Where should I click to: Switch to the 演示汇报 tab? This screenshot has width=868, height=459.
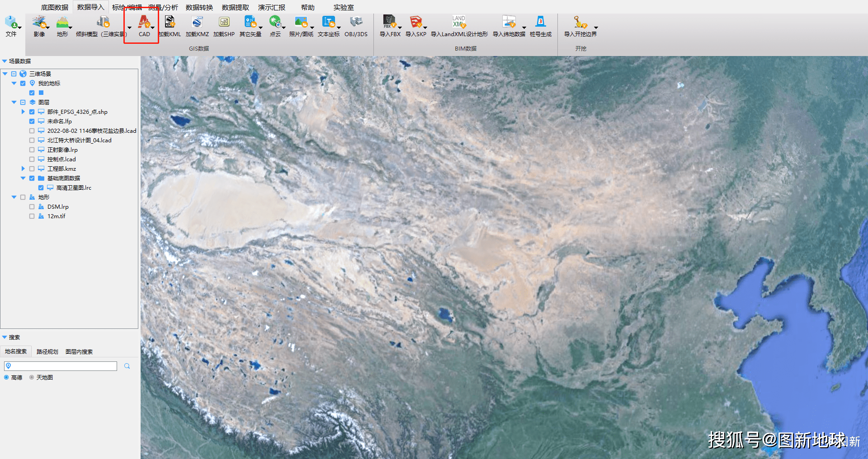[271, 7]
